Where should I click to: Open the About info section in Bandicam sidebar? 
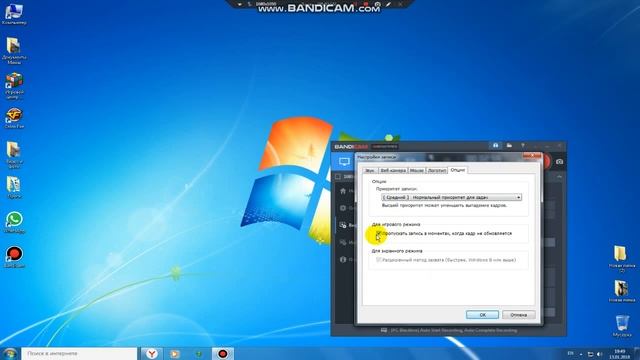343,260
